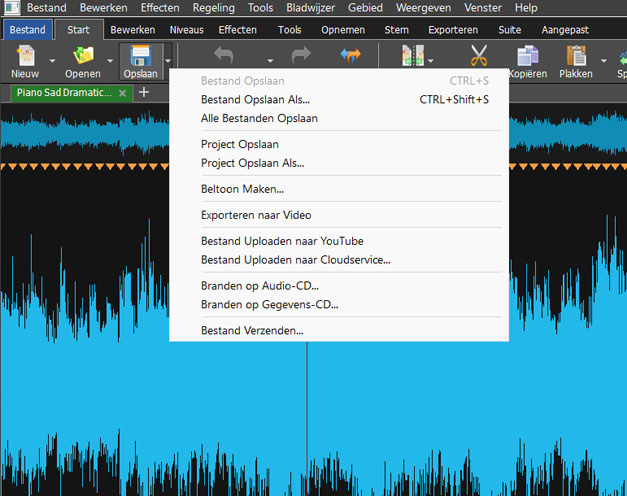Click the scissors cut icon
627x496 pixels.
[479, 56]
